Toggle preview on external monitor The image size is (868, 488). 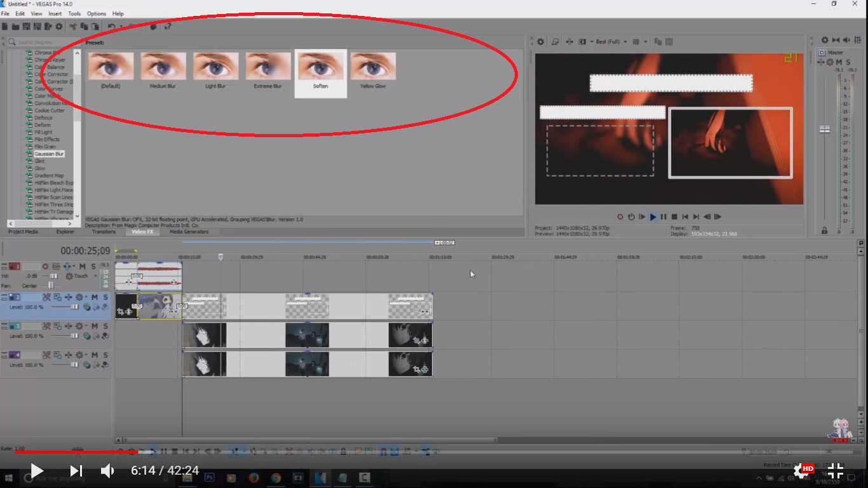click(x=555, y=42)
